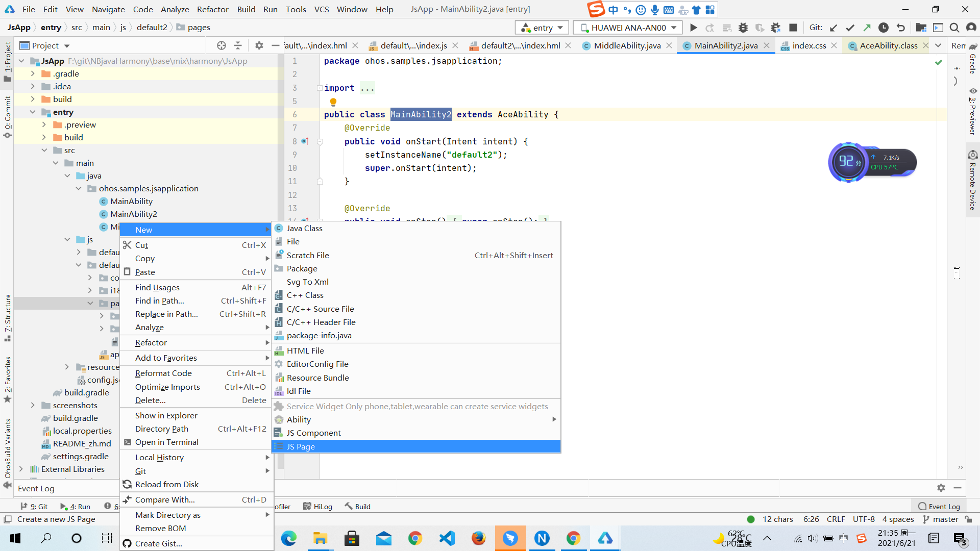980x551 pixels.
Task: Click the Run (play) button in toolbar
Action: 693,28
